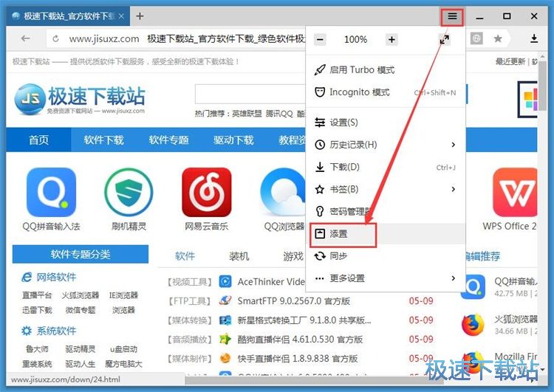Open 快手直播伴侣 1.8.9.838 link
Image resolution: width=554 pixels, height=392 pixels.
click(297, 359)
